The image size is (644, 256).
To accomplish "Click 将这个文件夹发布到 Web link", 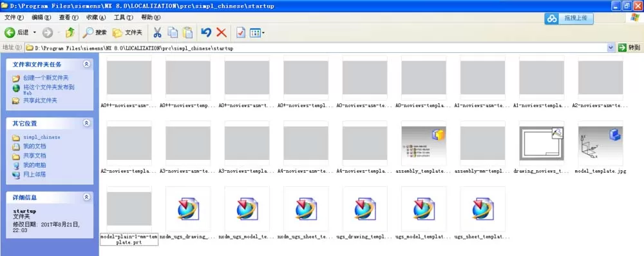I will pyautogui.click(x=48, y=90).
